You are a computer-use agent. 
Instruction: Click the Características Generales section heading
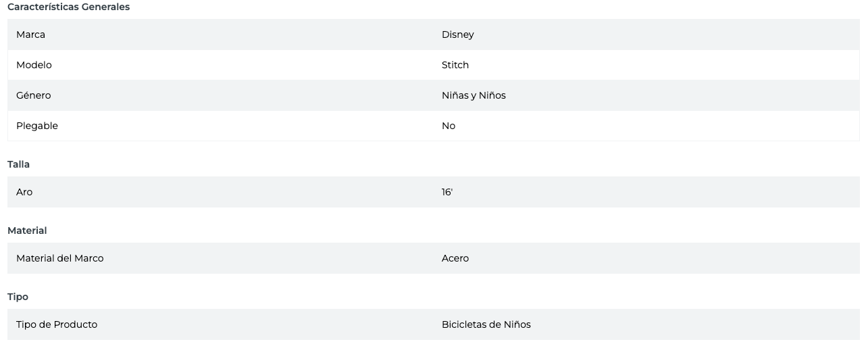point(68,7)
